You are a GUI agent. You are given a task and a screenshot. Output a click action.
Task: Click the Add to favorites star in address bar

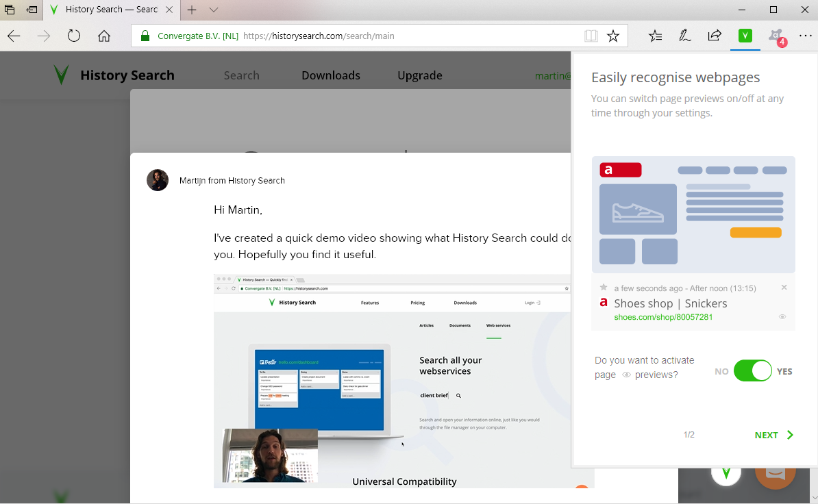click(613, 35)
